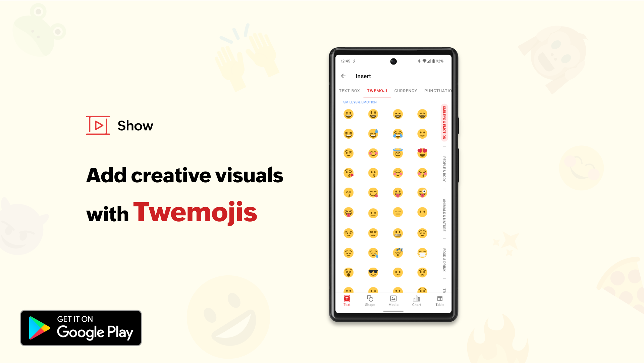Switch to TEXT BOX tab
The width and height of the screenshot is (644, 363).
click(350, 91)
